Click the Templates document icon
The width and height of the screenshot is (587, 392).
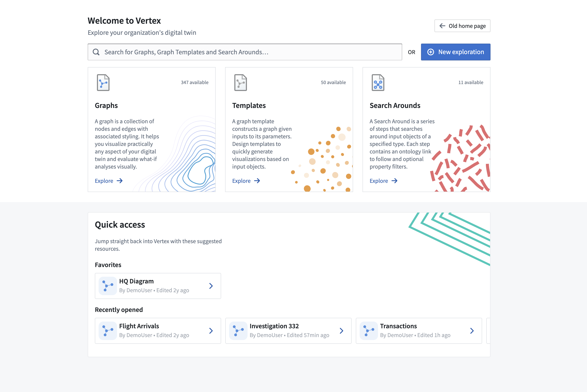240,83
